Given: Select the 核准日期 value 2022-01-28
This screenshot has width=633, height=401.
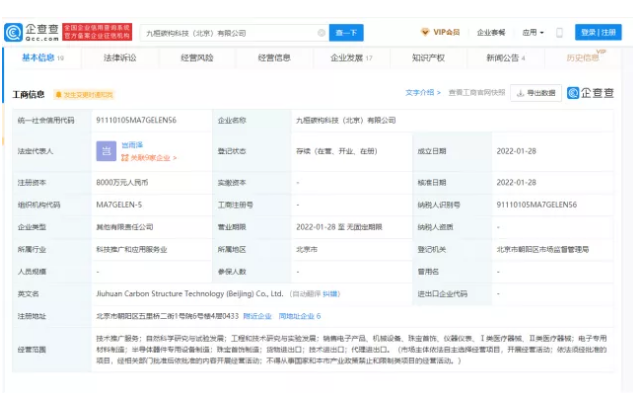Looking at the screenshot, I should click(x=516, y=183).
